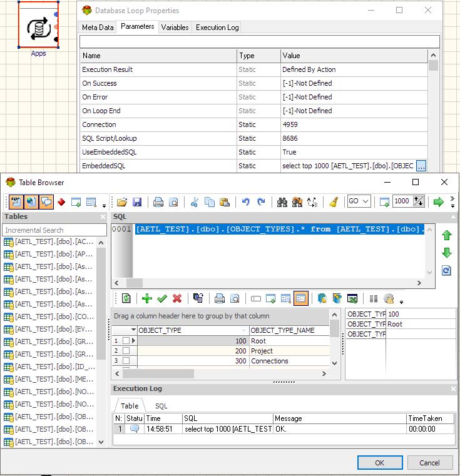Screen dimensions: 460x476
Task: Toggle the SQL panel button in left toolbar
Action: pos(16,202)
